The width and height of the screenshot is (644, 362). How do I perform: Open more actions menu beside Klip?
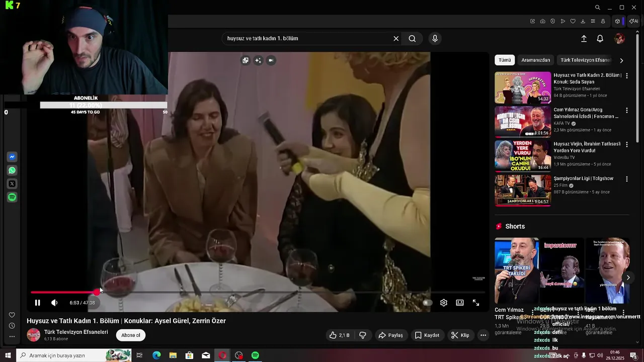point(483,335)
